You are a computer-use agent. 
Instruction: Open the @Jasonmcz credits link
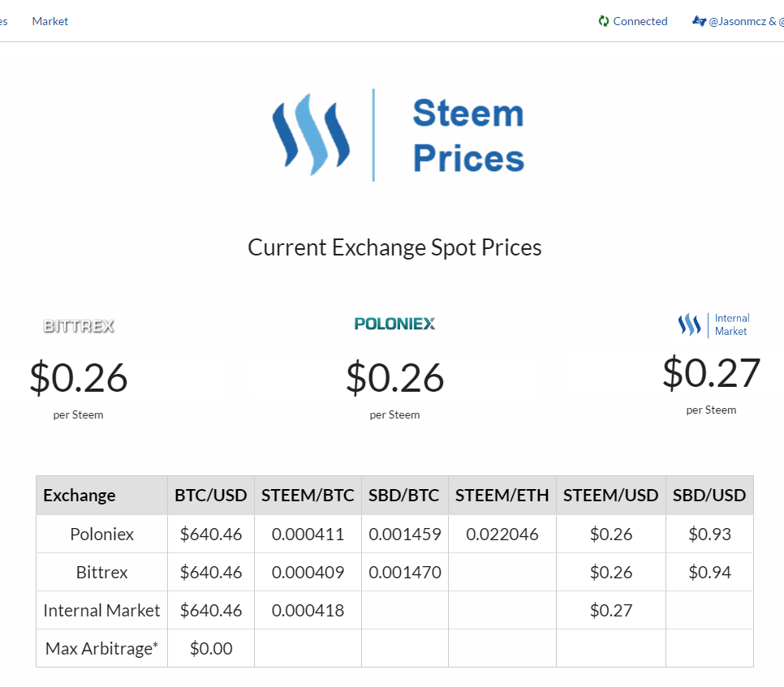click(x=746, y=21)
